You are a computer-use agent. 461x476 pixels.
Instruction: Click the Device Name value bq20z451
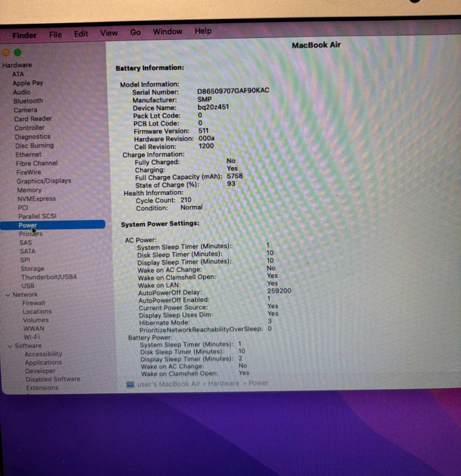214,107
